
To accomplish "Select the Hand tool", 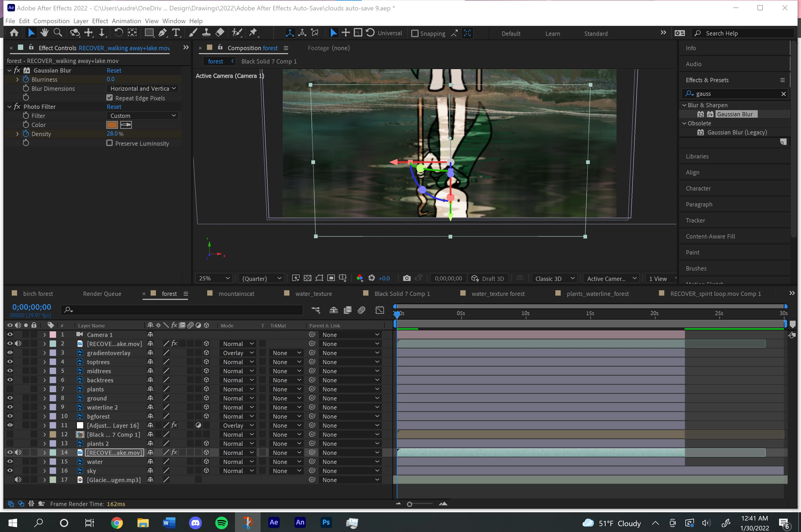I will (x=44, y=33).
